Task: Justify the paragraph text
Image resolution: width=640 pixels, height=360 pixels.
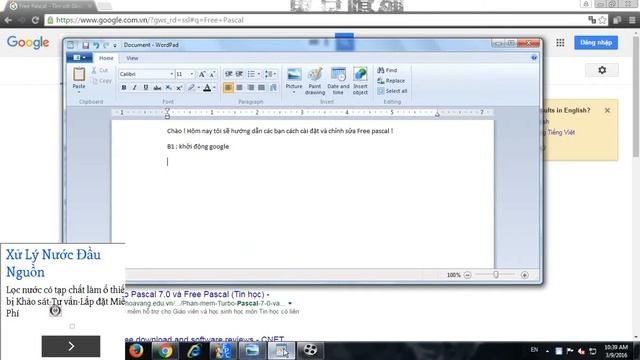Action: tap(261, 87)
